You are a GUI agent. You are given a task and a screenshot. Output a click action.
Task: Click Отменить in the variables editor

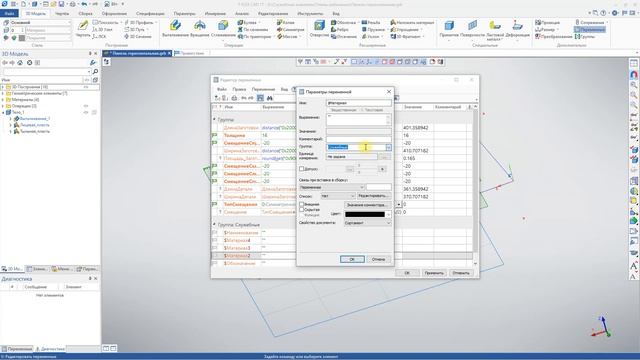(461, 273)
